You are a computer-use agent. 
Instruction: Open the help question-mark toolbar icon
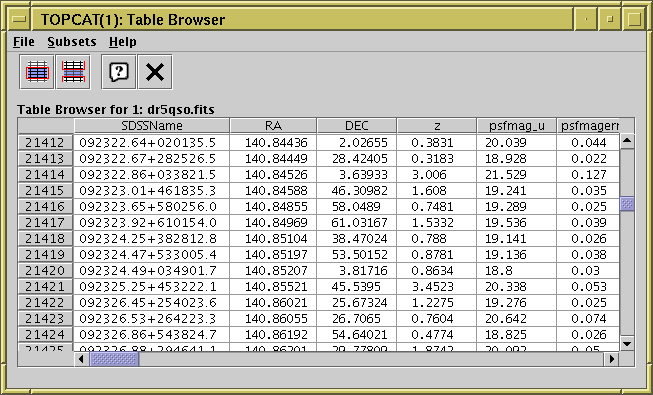(x=119, y=72)
